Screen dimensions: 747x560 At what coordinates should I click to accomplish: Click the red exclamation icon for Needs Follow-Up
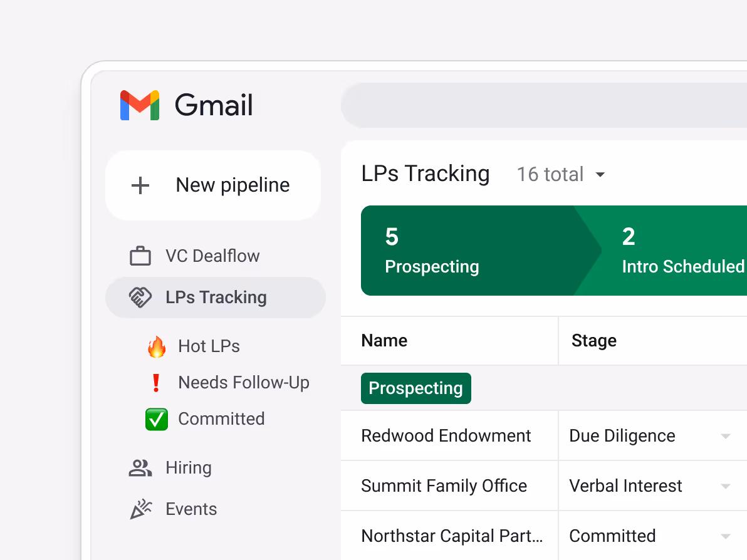156,383
